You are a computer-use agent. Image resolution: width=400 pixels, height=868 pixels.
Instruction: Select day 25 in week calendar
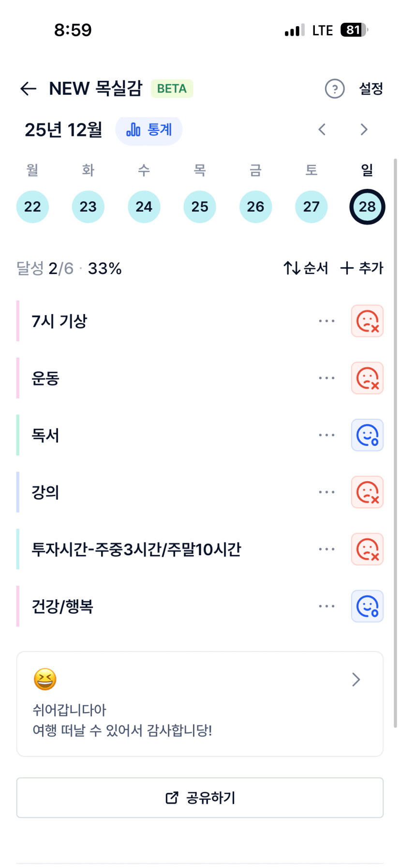coord(200,207)
